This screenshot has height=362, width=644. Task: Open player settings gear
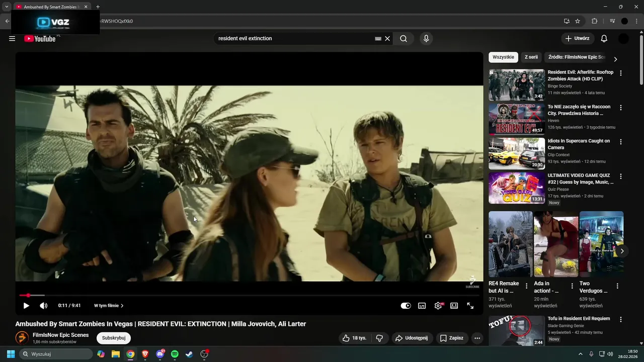point(438,306)
